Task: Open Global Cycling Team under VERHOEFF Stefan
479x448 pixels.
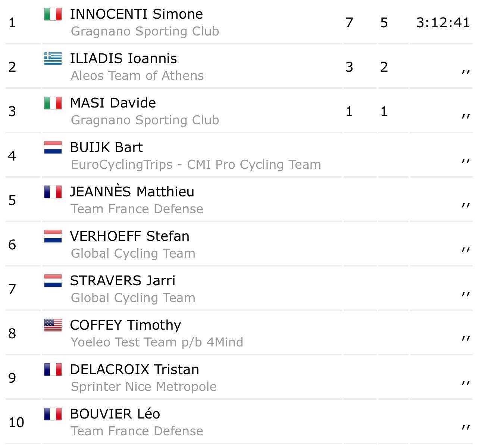Action: click(x=133, y=253)
